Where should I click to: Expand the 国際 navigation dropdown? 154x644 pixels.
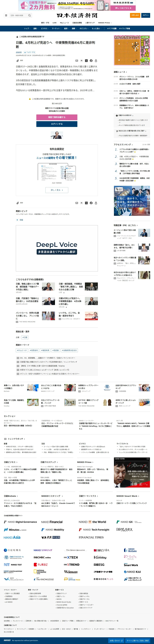[74, 28]
